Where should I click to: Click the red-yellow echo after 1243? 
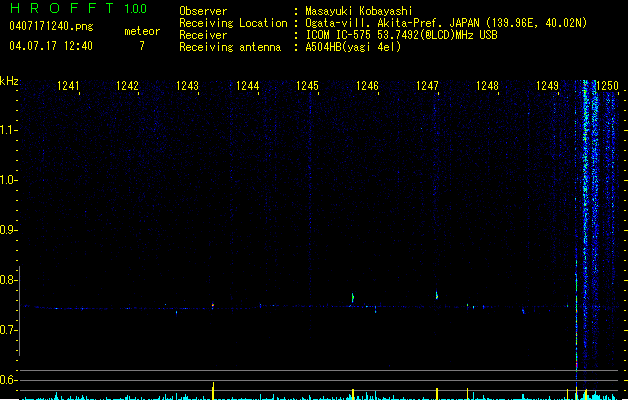click(213, 306)
